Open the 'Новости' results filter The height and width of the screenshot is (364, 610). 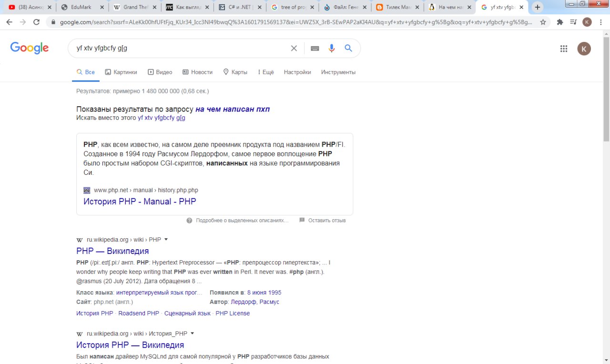197,72
